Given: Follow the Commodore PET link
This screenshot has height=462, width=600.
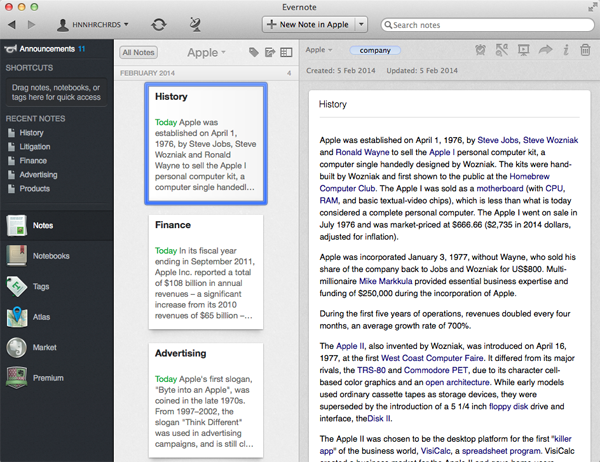Looking at the screenshot, I should click(x=435, y=370).
